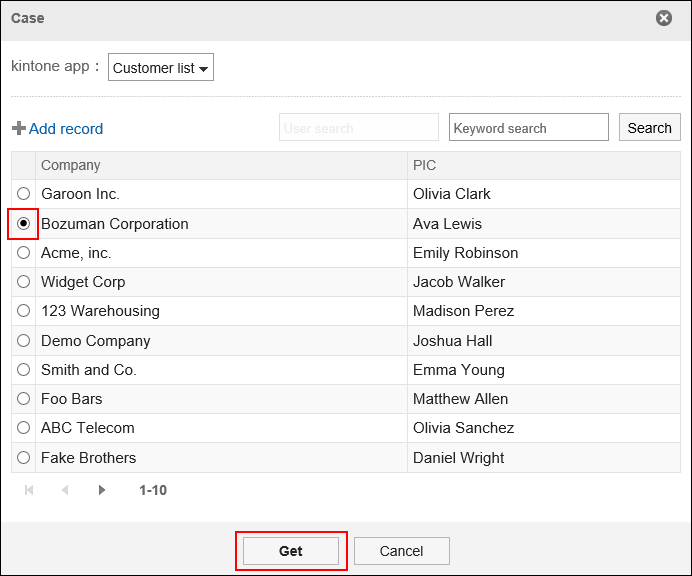Select Widget Corp radio button

coord(23,282)
